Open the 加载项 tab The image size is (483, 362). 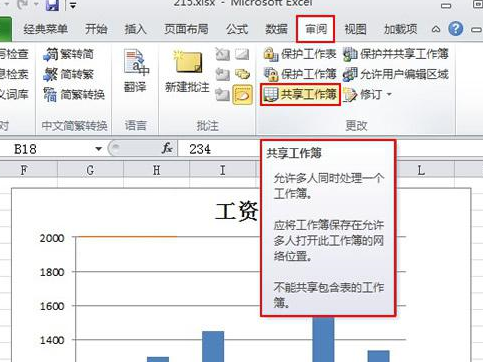pyautogui.click(x=400, y=29)
